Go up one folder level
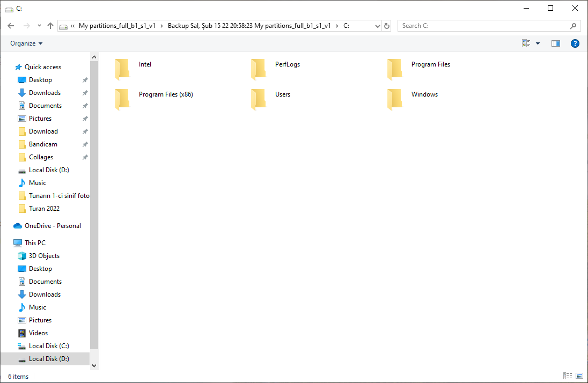588x383 pixels. click(x=50, y=26)
